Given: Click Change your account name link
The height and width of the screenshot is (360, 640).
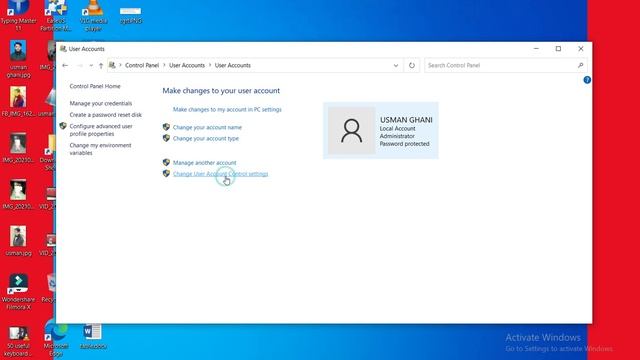Looking at the screenshot, I should [x=207, y=127].
